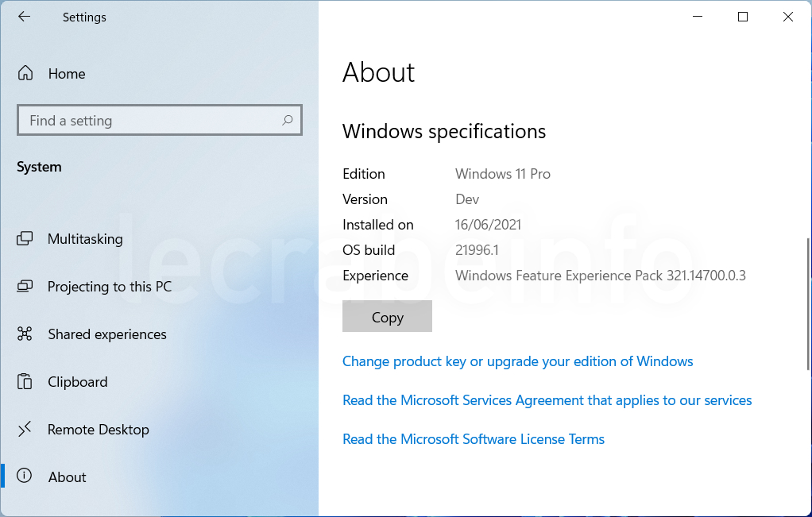Click the Windows 11 Pro edition value
Viewport: 812px width, 517px height.
[x=502, y=174]
